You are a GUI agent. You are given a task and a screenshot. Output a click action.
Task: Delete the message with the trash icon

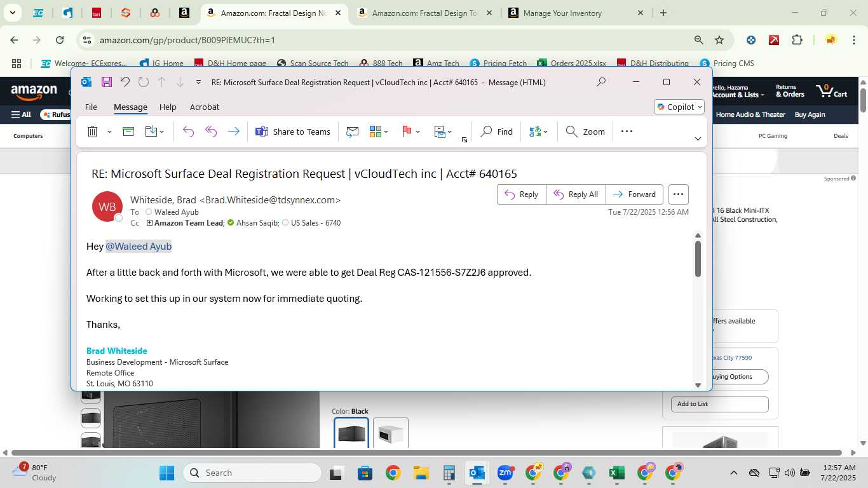(92, 132)
